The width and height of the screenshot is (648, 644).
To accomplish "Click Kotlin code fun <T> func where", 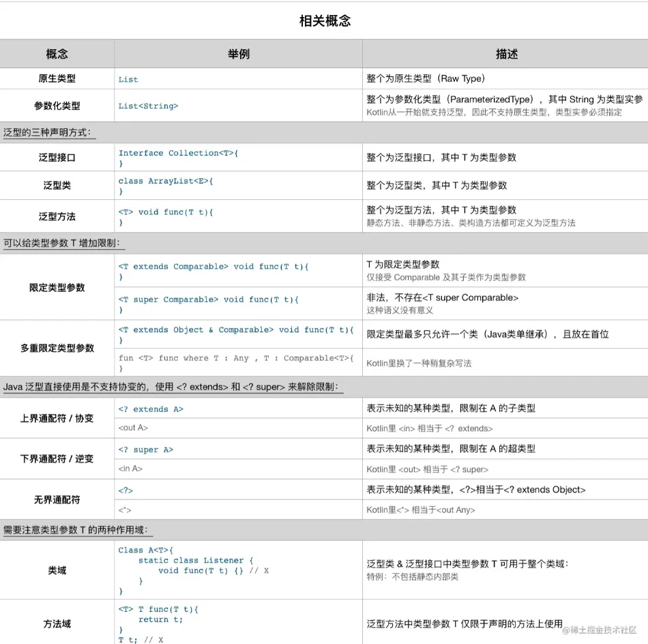I will point(236,358).
